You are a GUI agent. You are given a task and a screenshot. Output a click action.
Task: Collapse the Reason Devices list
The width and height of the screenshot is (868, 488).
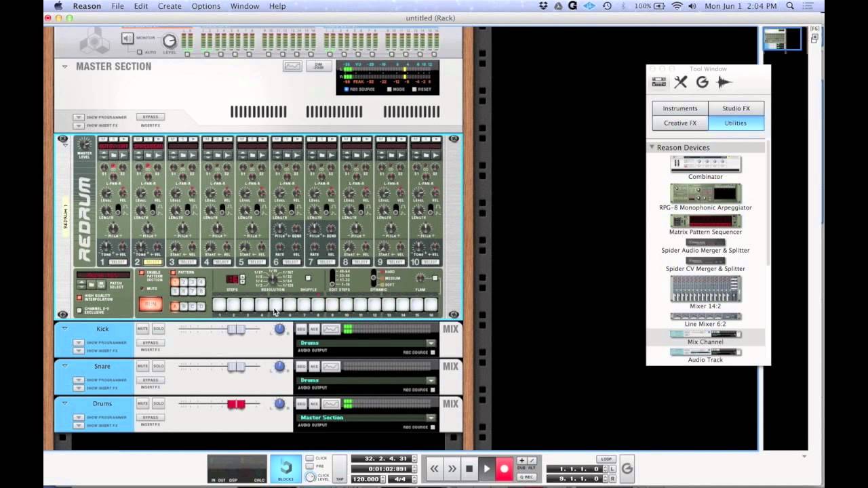(x=652, y=147)
